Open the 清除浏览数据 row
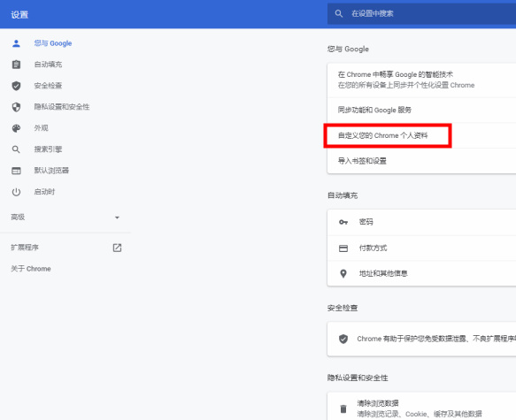The width and height of the screenshot is (516, 420). [x=421, y=407]
